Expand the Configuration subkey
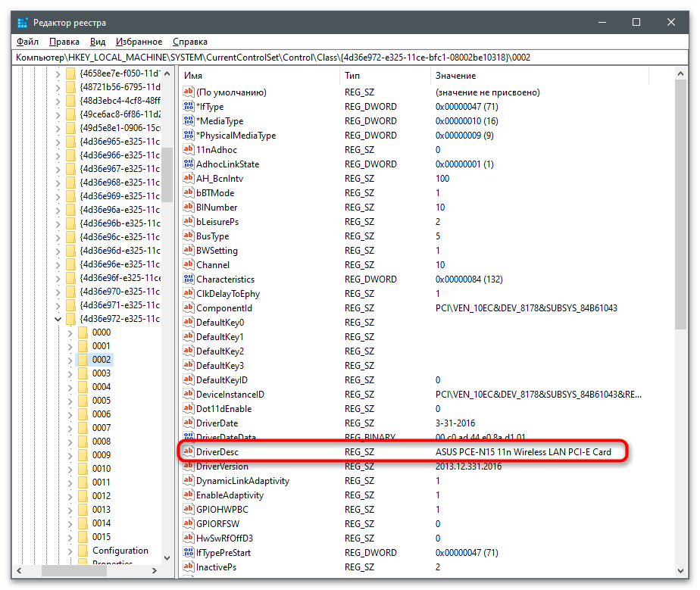The image size is (700, 590). click(70, 551)
